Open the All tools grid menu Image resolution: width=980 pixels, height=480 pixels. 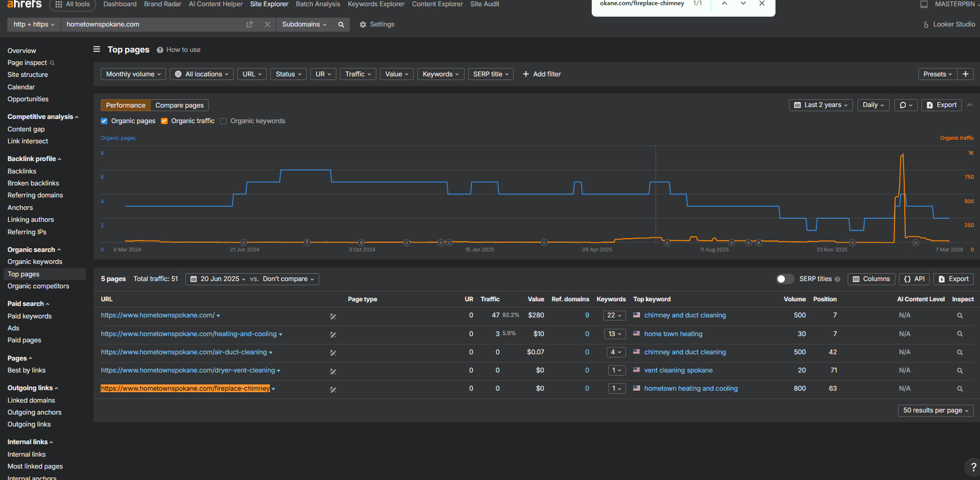tap(73, 4)
